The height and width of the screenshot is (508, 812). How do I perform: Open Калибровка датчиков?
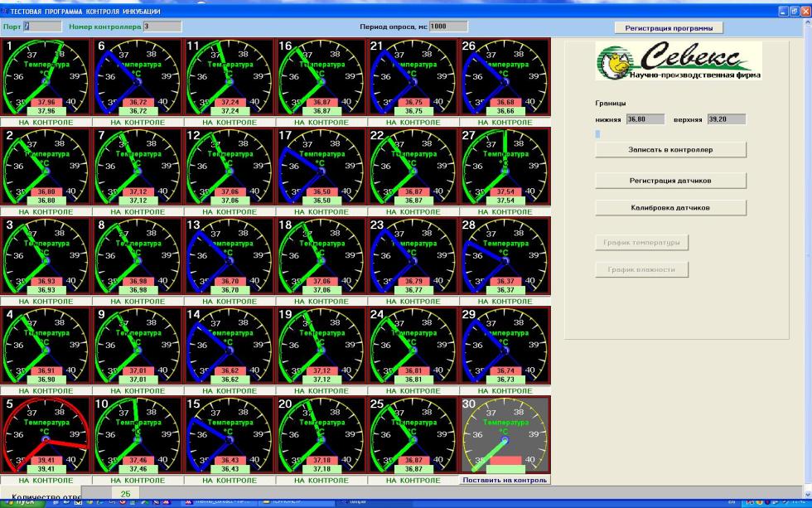670,208
